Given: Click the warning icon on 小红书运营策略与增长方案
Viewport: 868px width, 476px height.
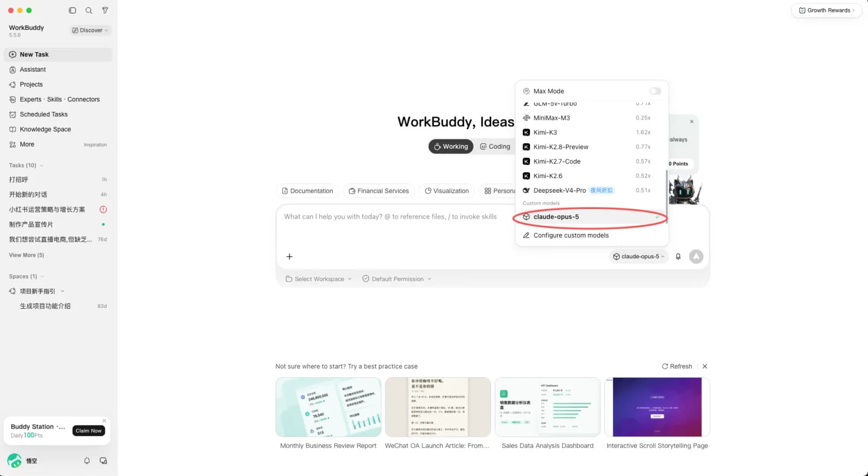Looking at the screenshot, I should click(x=103, y=210).
